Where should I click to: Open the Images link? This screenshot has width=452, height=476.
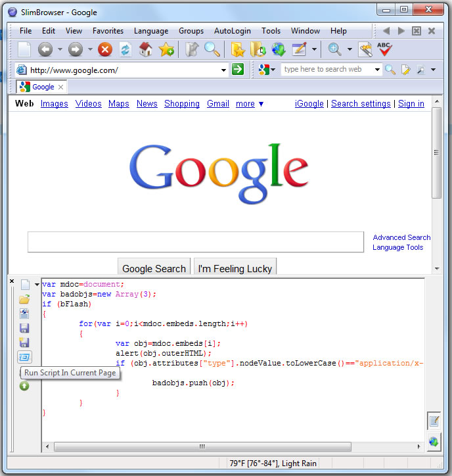tap(55, 104)
